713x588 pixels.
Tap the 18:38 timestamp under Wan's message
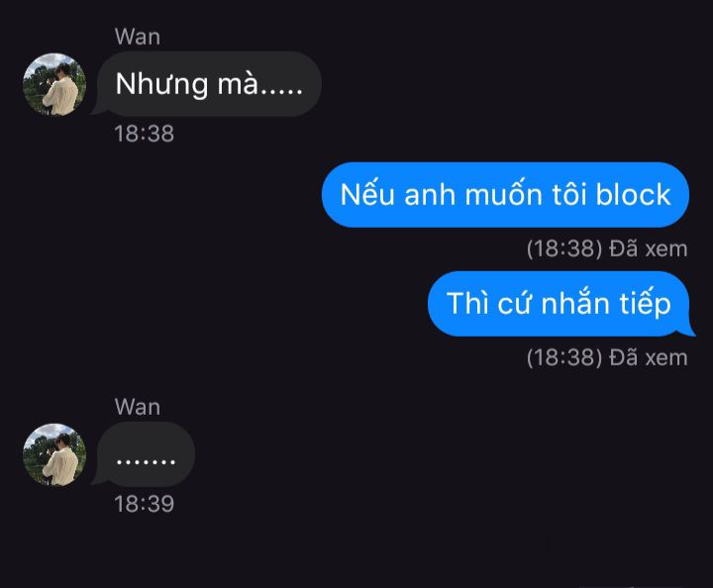tap(145, 134)
